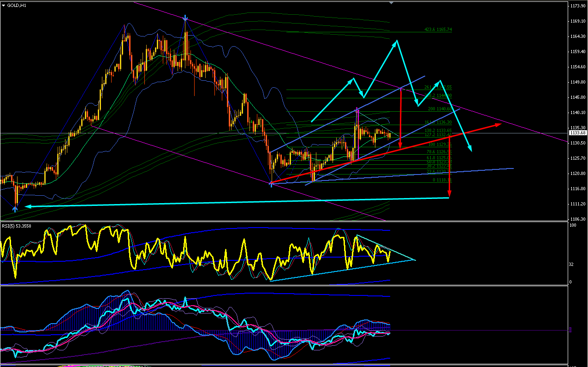
Task: Click price scale value 1154.60
Action: tap(577, 67)
